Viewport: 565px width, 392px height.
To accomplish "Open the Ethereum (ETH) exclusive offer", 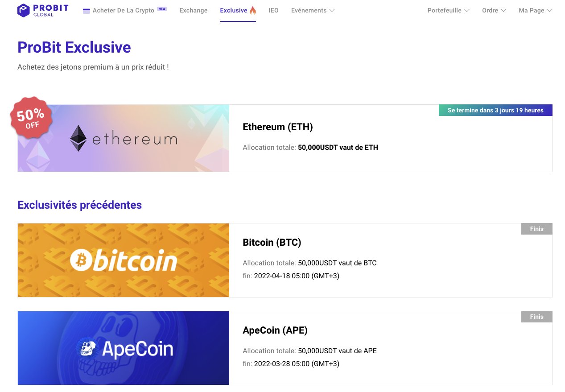I will (277, 127).
